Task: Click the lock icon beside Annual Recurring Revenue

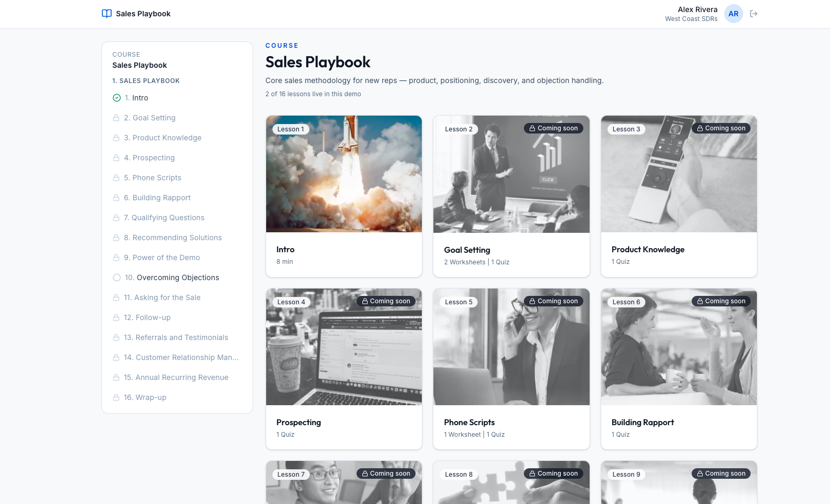Action: [x=116, y=377]
